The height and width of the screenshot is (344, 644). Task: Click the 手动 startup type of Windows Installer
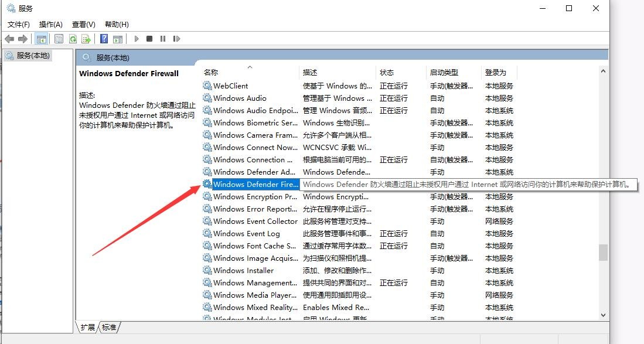[x=437, y=271]
